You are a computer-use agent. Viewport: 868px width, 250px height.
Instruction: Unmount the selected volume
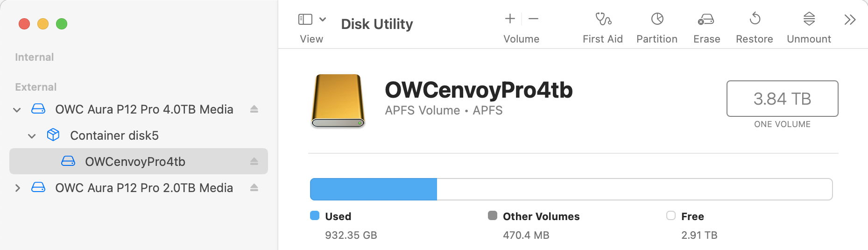tap(809, 19)
